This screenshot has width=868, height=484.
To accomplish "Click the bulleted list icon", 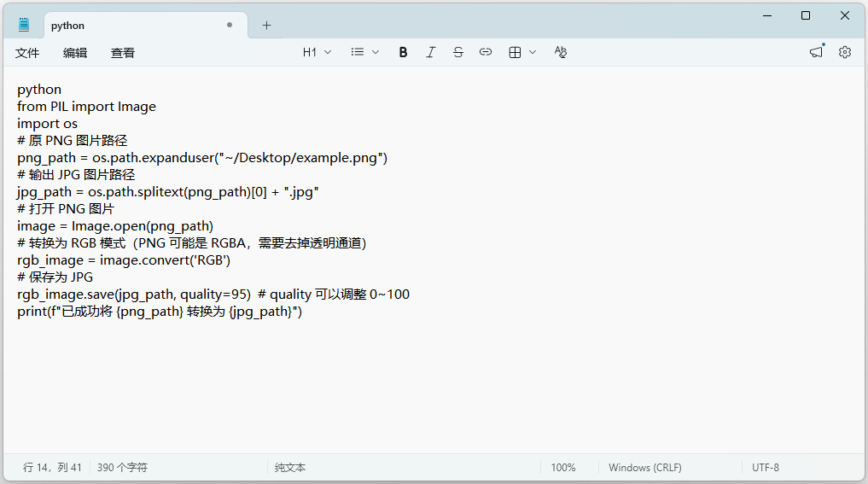I will [357, 52].
